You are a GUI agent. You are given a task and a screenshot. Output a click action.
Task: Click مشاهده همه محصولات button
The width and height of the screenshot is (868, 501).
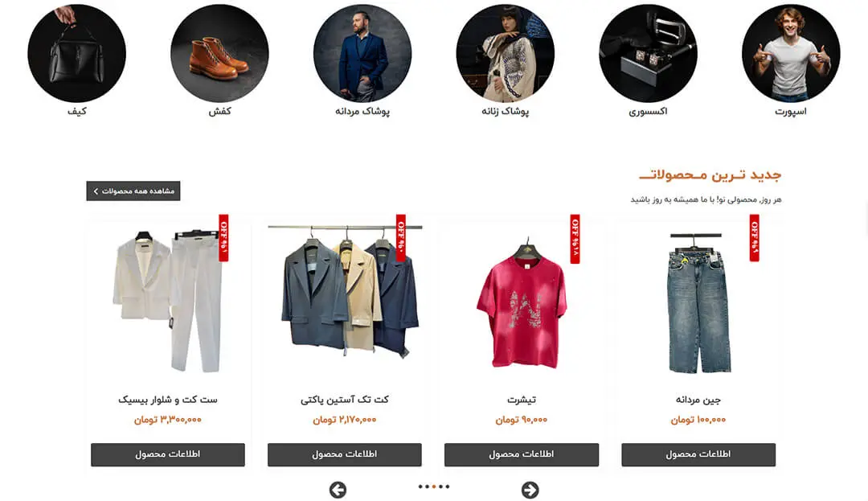(x=133, y=191)
